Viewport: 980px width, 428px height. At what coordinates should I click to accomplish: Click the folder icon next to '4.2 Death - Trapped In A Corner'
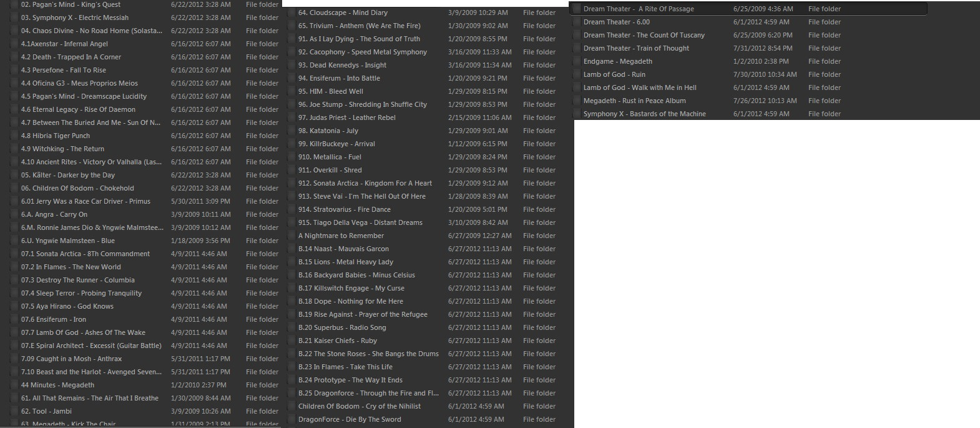click(x=14, y=57)
